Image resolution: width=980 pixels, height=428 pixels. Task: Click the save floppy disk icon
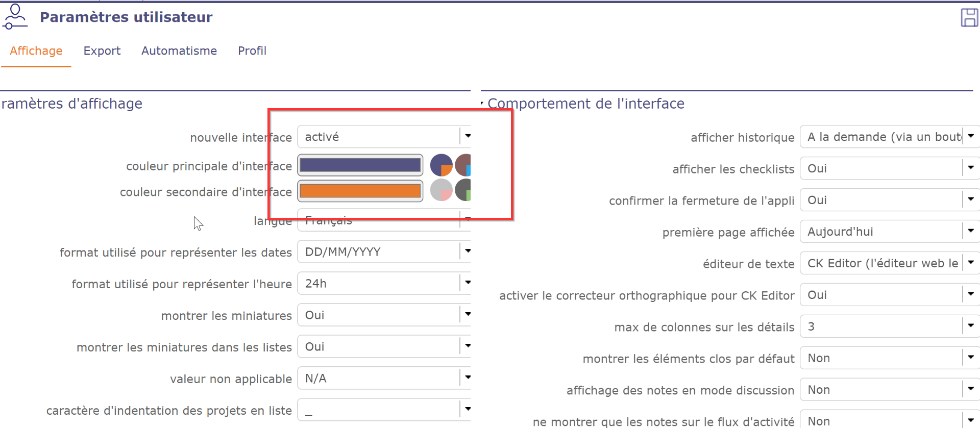969,17
